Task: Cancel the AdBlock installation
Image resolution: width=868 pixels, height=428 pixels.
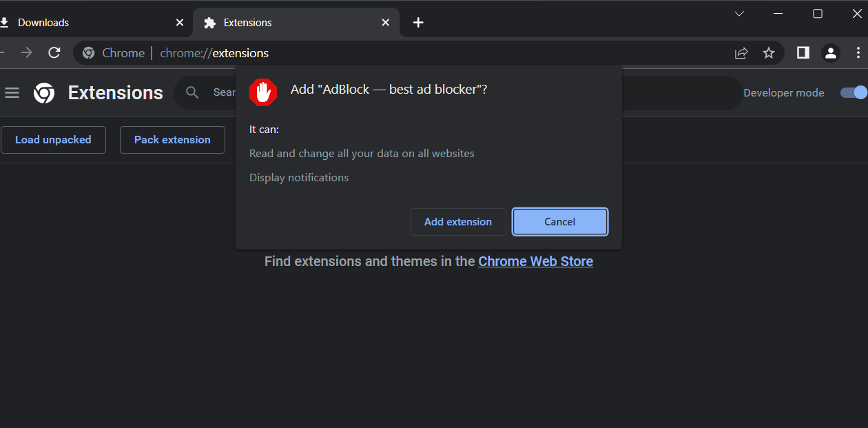Action: click(x=559, y=221)
